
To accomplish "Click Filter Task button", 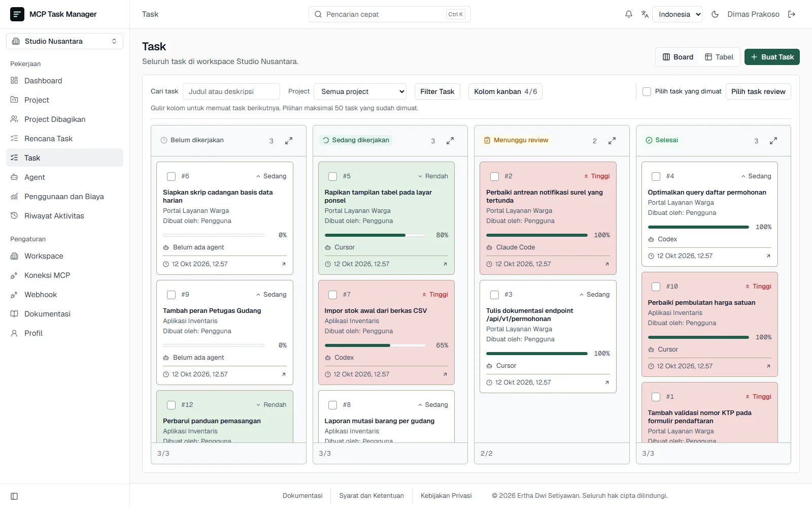I will click(x=437, y=91).
